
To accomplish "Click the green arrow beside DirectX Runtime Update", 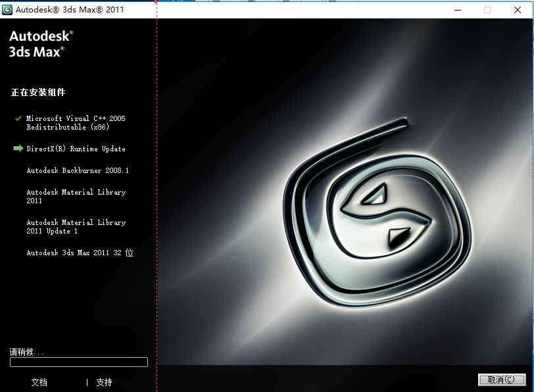I will click(x=18, y=149).
